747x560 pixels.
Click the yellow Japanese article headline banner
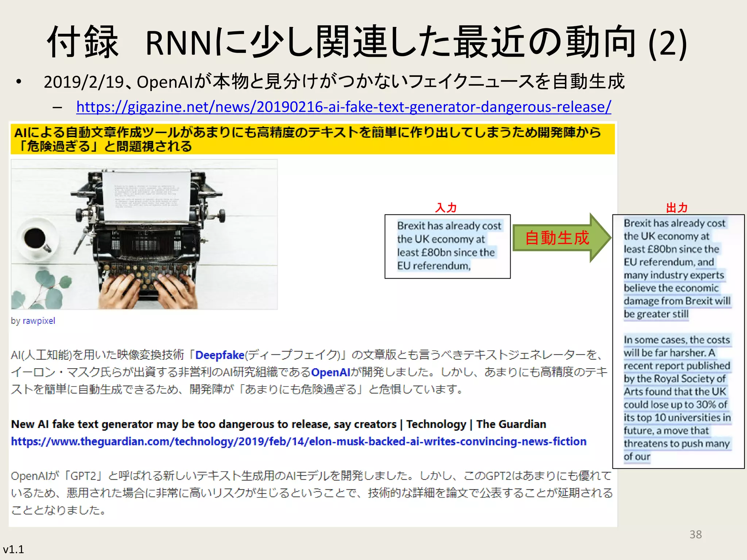click(313, 139)
